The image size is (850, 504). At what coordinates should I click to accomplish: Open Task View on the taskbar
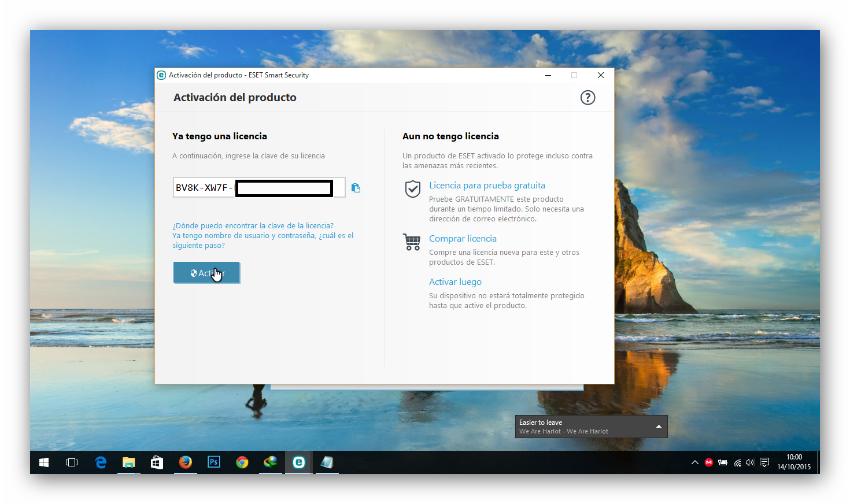point(72,462)
